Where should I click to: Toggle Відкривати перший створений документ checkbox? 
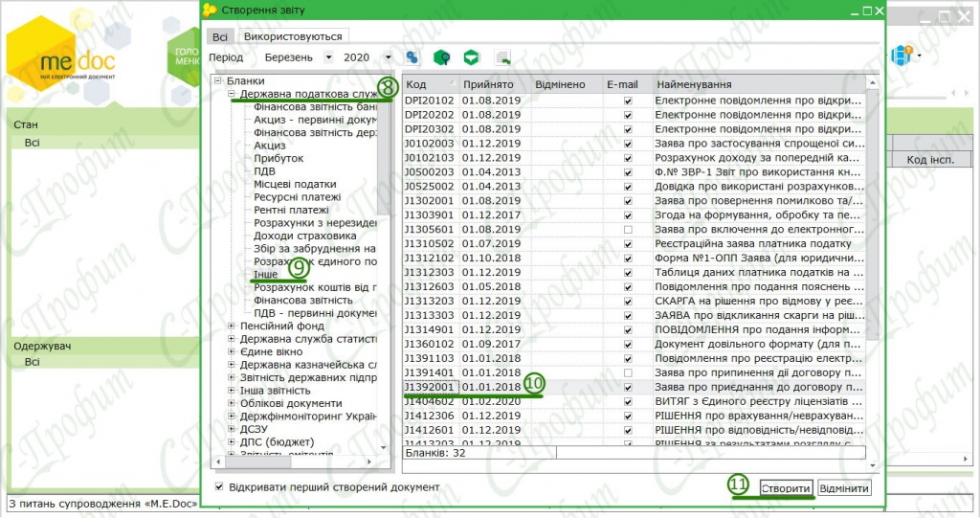click(219, 486)
